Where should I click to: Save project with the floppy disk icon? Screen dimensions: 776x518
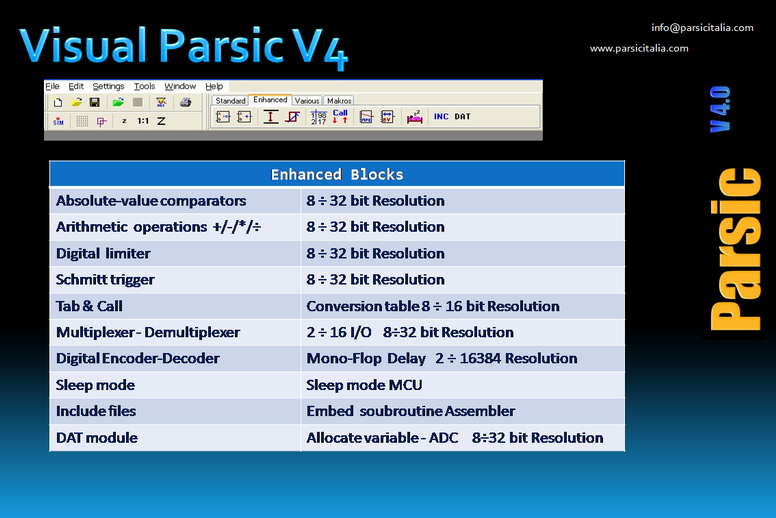coord(94,102)
